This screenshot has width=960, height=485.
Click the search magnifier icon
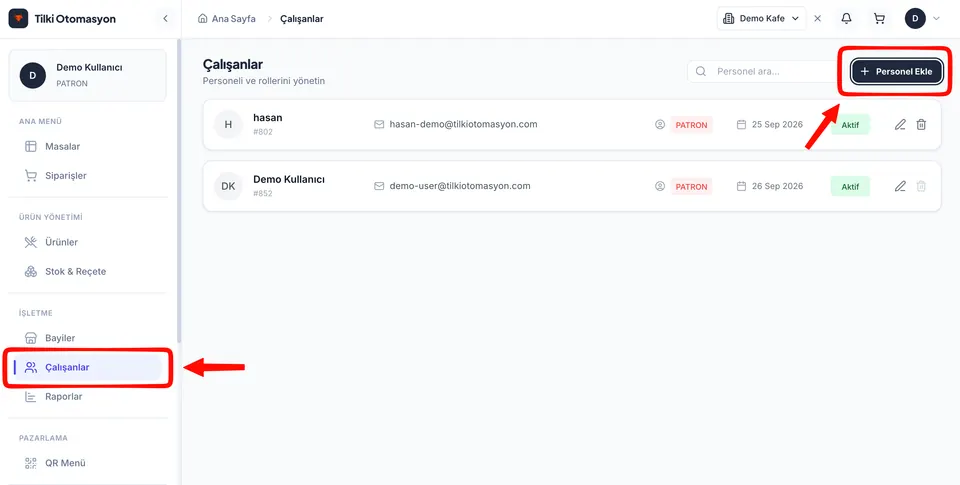[701, 72]
